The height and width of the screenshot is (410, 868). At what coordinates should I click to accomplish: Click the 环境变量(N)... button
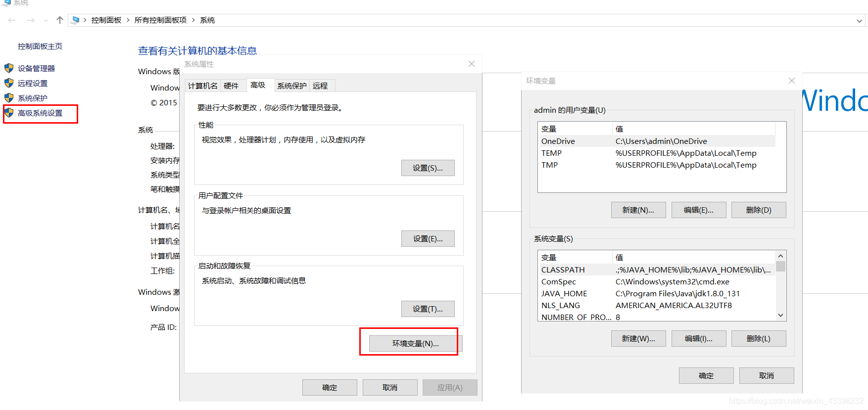pos(416,344)
